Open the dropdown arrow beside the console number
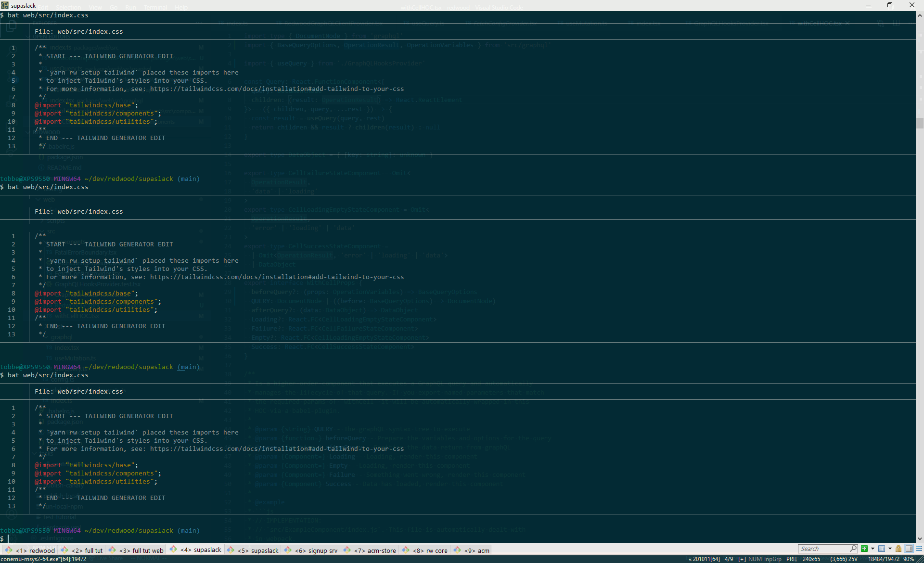 pyautogui.click(x=890, y=549)
